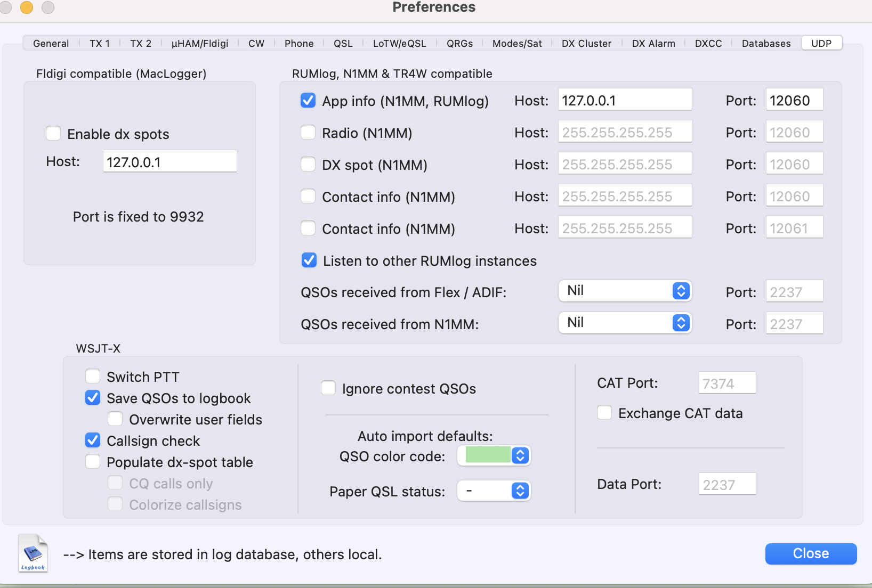872x588 pixels.
Task: Uncheck Save QSOs to logbook
Action: coord(93,398)
